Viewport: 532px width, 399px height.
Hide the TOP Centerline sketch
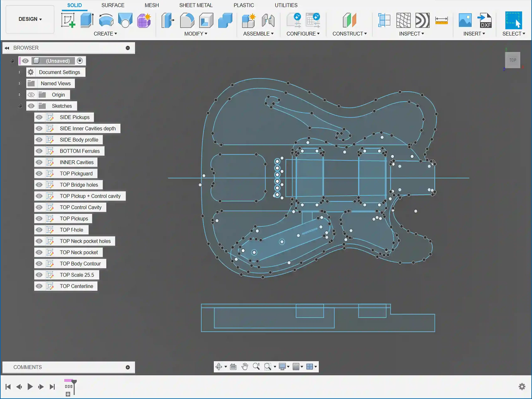(x=39, y=286)
